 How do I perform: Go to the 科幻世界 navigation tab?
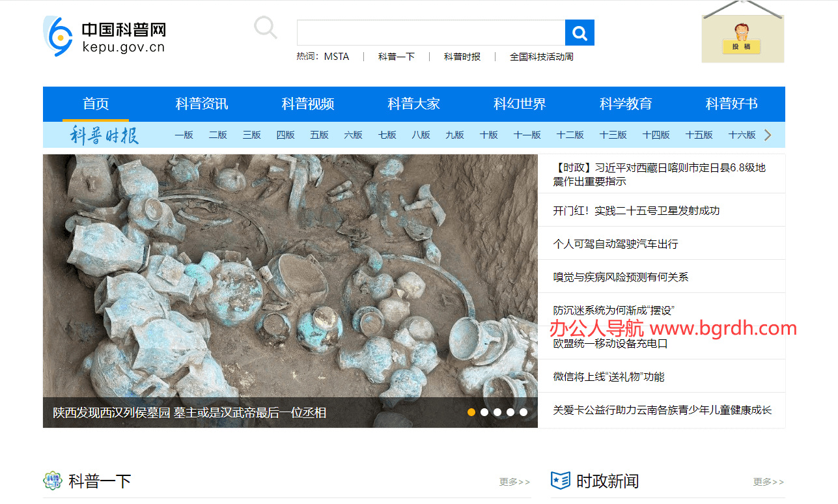point(520,104)
